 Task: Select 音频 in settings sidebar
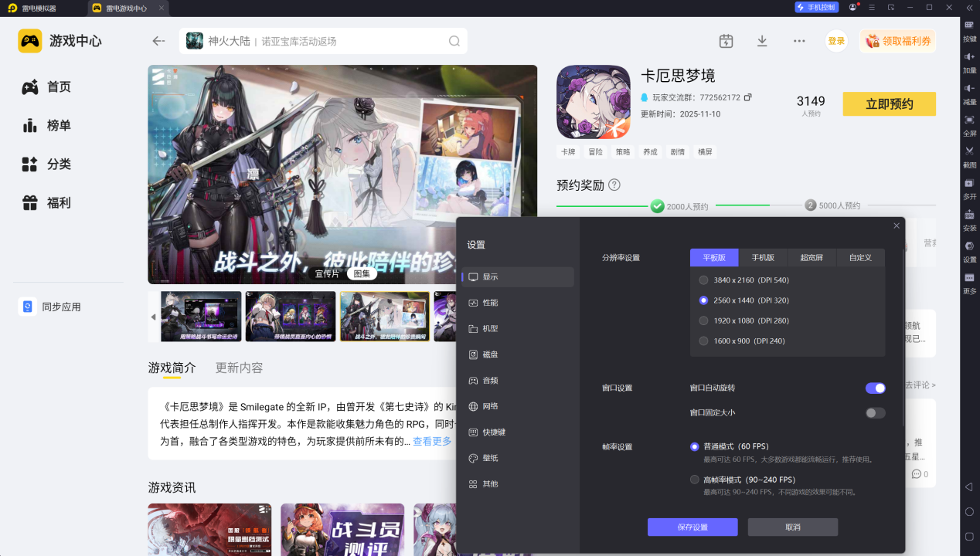coord(518,381)
